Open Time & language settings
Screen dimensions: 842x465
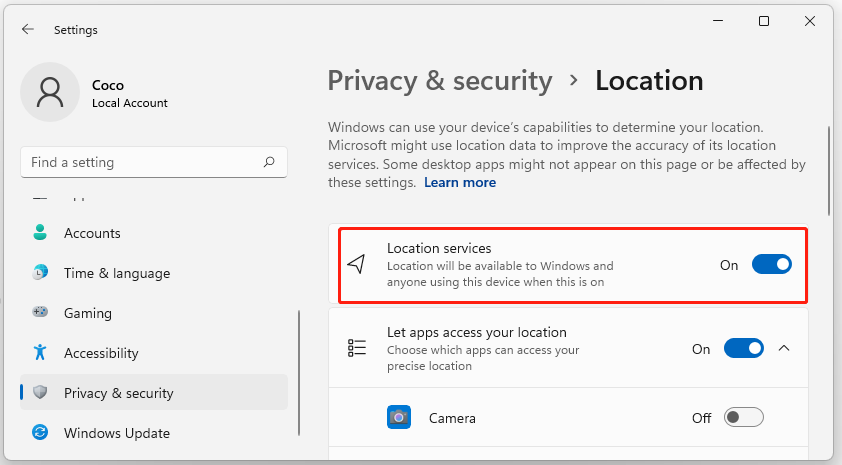coord(154,273)
